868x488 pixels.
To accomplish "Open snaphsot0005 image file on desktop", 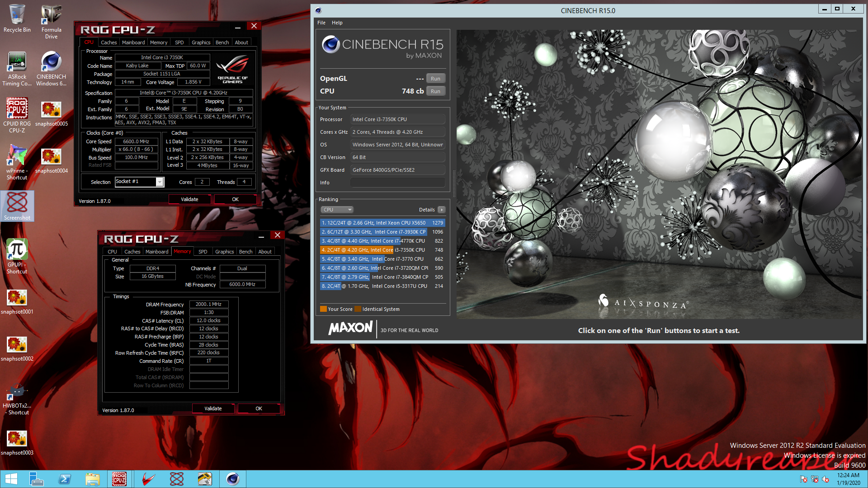I will [x=51, y=114].
